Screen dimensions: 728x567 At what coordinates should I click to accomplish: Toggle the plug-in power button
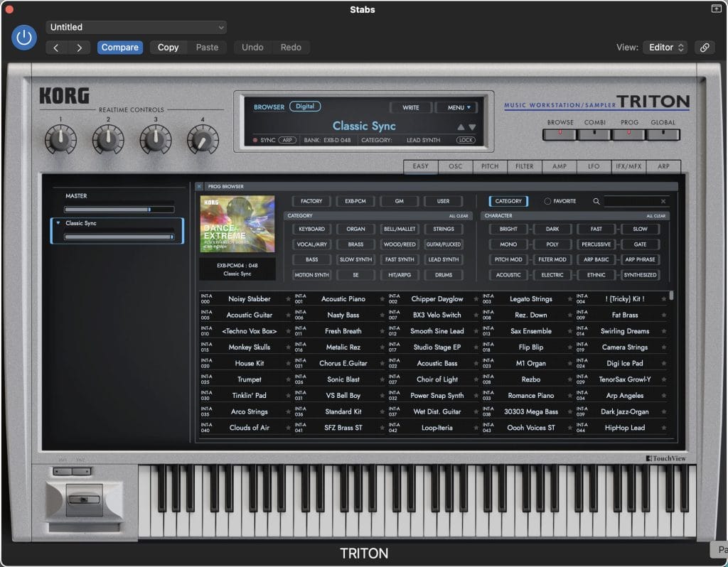23,38
